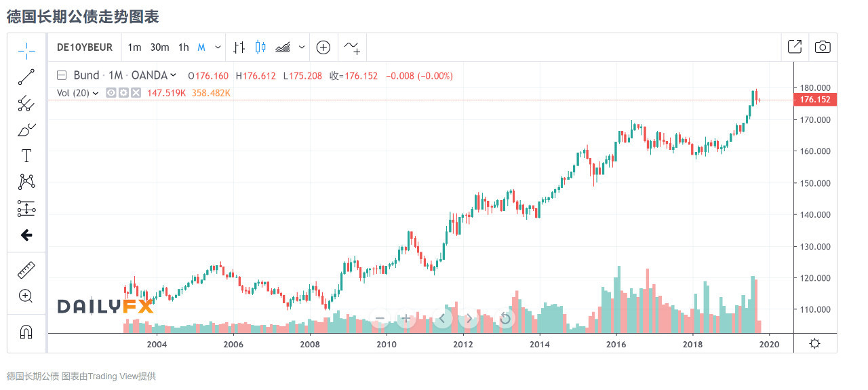Switch to the 1h timeframe
Image resolution: width=868 pixels, height=390 pixels.
tap(184, 47)
